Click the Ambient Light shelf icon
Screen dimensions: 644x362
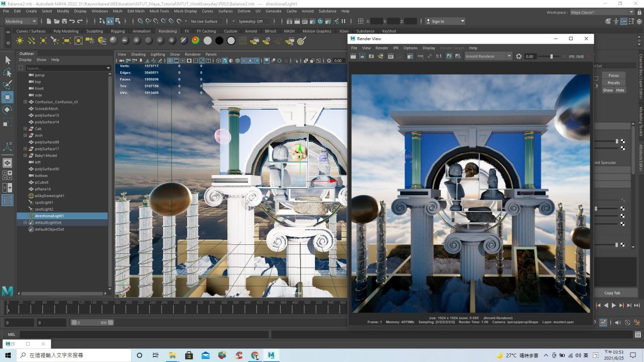(20, 41)
